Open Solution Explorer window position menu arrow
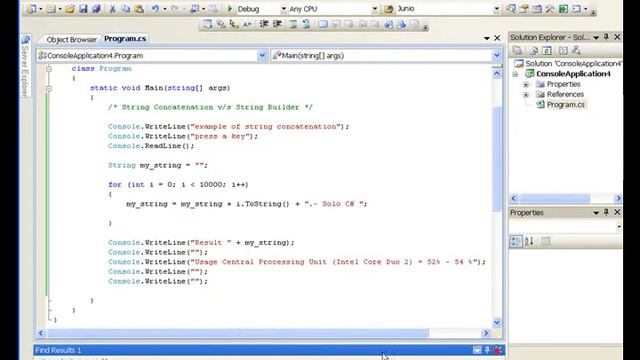 click(x=596, y=38)
